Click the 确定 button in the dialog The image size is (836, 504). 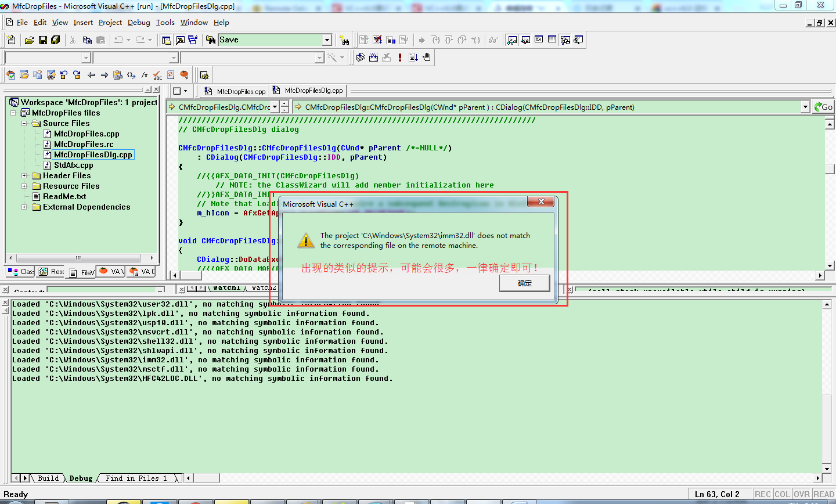coord(525,283)
